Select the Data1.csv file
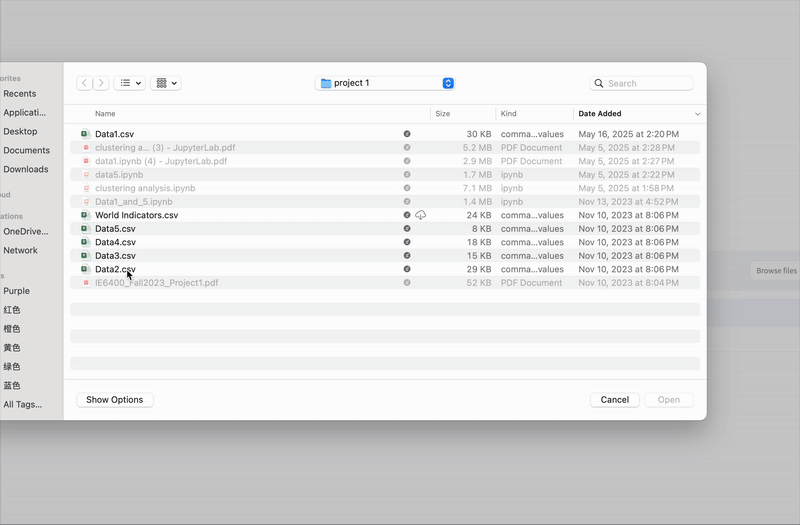The height and width of the screenshot is (525, 800). point(385,134)
